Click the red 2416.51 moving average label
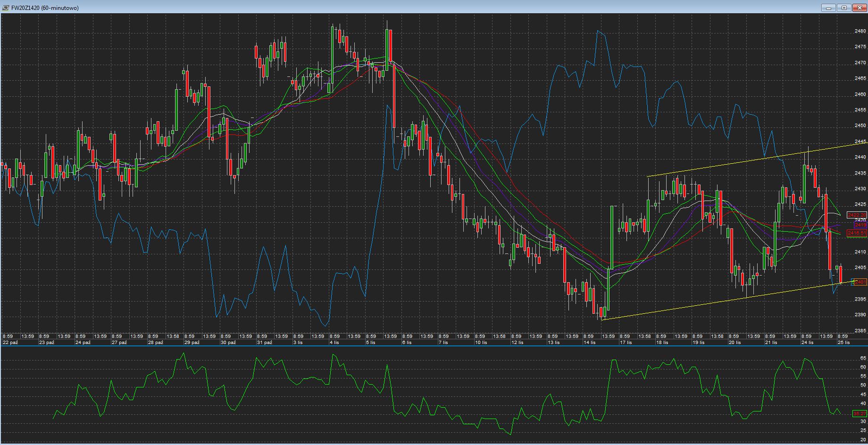 (x=857, y=233)
